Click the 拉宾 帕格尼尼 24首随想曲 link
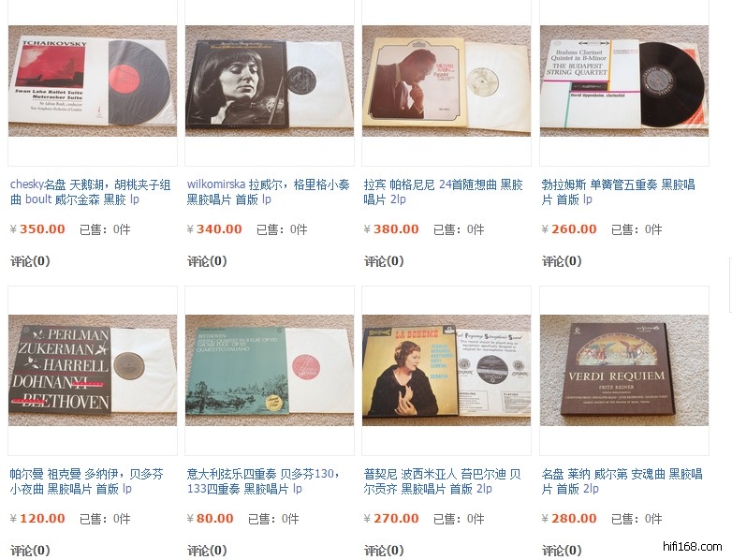Viewport: 732px width, 560px height. 443,192
